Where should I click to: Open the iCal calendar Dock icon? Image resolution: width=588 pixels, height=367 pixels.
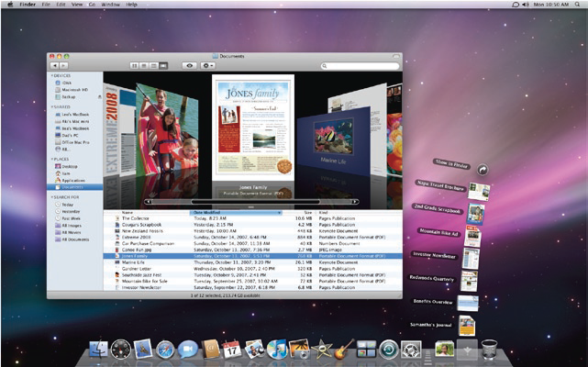232,350
